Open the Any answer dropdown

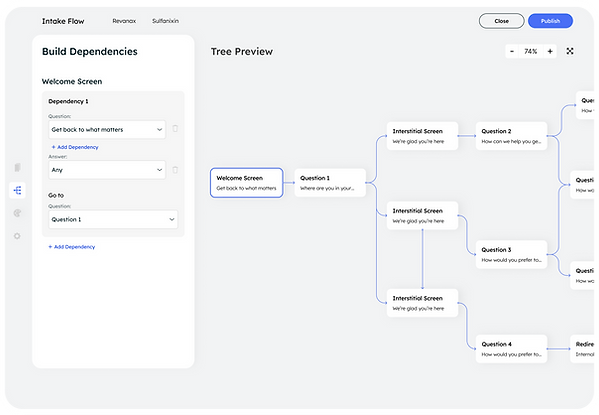(x=107, y=170)
